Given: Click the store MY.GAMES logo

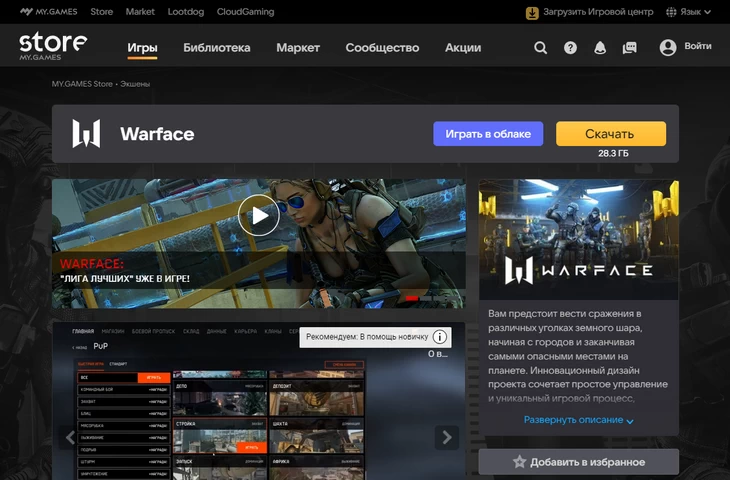Looking at the screenshot, I should click(53, 46).
